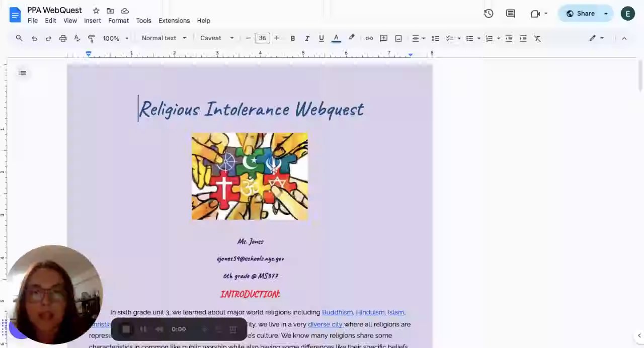This screenshot has width=644, height=348.
Task: Open the diverse city link
Action: (325, 324)
